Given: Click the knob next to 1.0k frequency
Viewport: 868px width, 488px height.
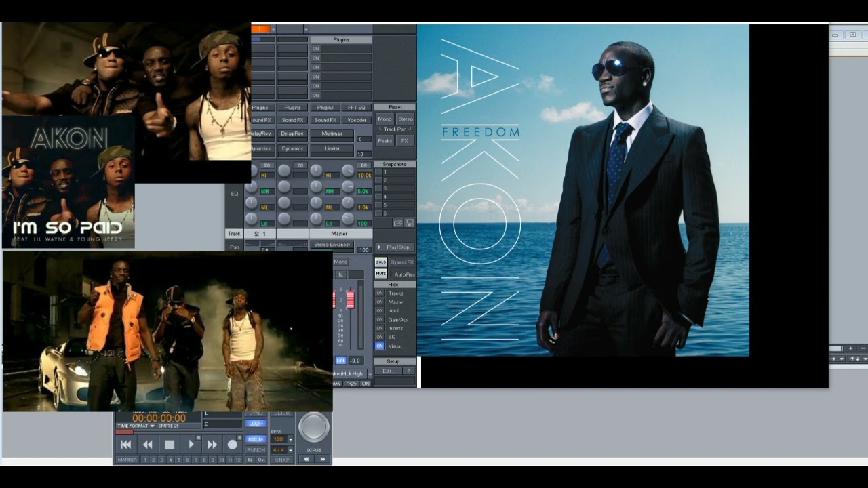Looking at the screenshot, I should (348, 202).
